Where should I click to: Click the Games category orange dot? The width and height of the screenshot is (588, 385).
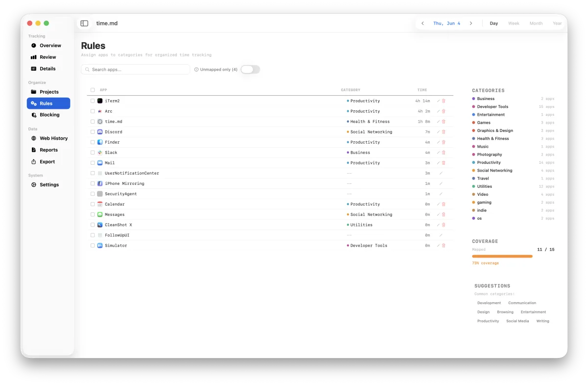[x=473, y=123]
